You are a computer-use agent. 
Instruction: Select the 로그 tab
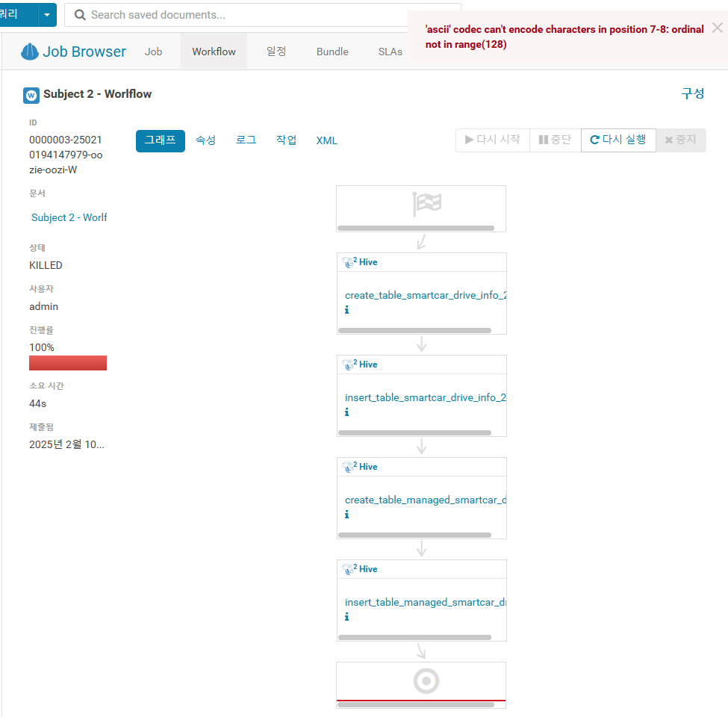coord(246,140)
